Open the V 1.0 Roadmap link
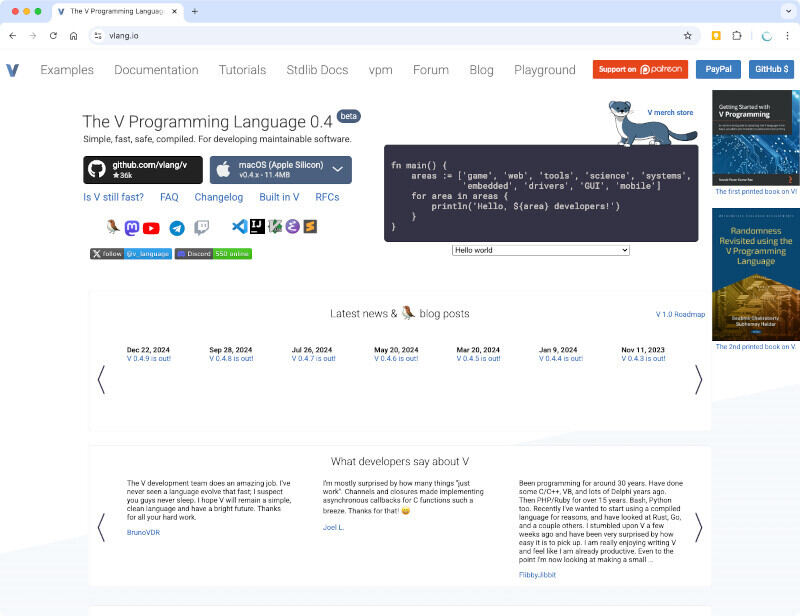 click(680, 314)
